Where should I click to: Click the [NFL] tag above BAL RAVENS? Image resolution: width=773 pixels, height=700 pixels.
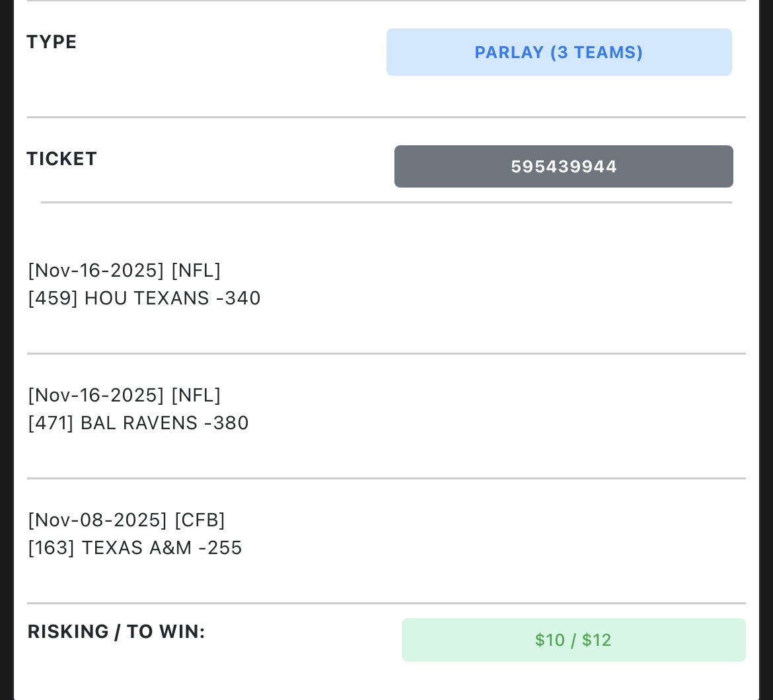(x=196, y=395)
